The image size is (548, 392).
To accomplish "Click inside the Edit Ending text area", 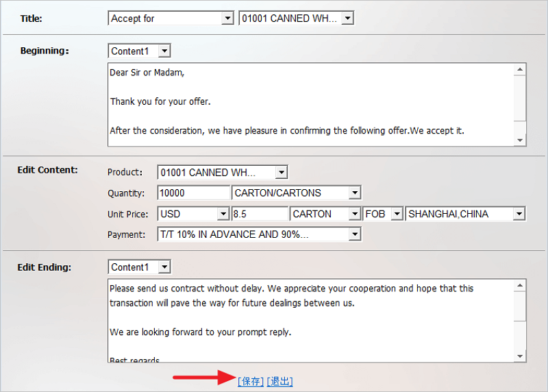I will 312,320.
